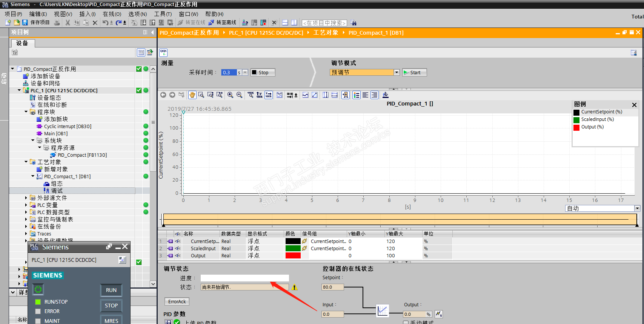This screenshot has height=324, width=644.
Task: Click the RUN button in PLCSIM
Action: (x=111, y=290)
